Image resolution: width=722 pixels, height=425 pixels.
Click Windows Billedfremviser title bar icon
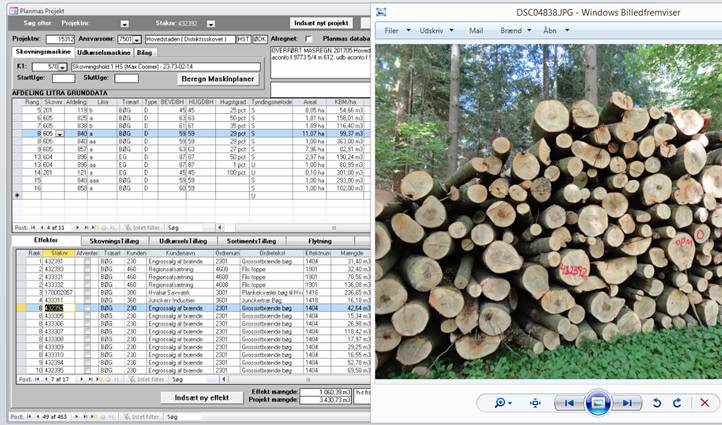click(381, 12)
